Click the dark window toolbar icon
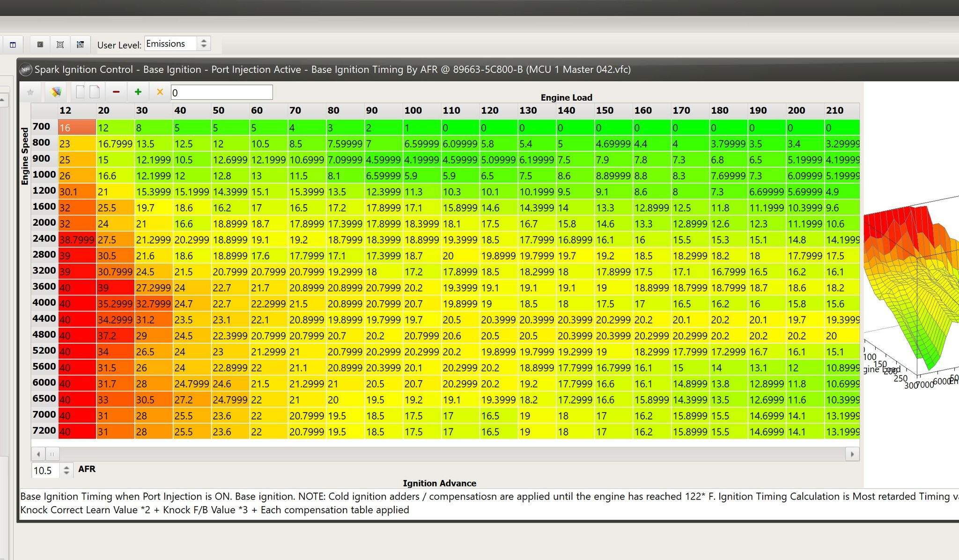959x560 pixels. pos(40,45)
